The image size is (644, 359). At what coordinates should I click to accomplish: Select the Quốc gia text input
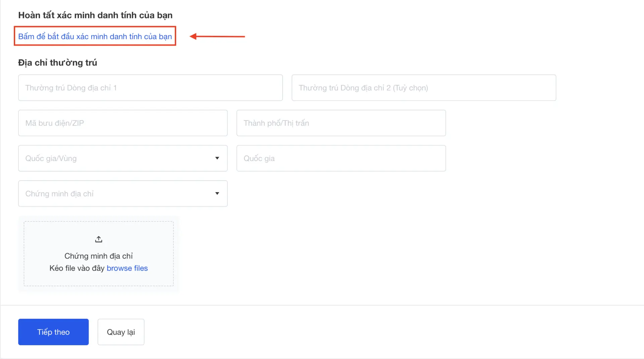click(x=341, y=158)
